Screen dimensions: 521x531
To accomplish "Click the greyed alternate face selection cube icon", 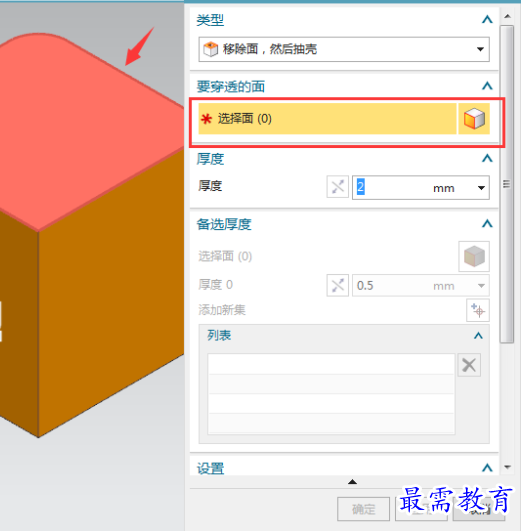I will tap(474, 256).
